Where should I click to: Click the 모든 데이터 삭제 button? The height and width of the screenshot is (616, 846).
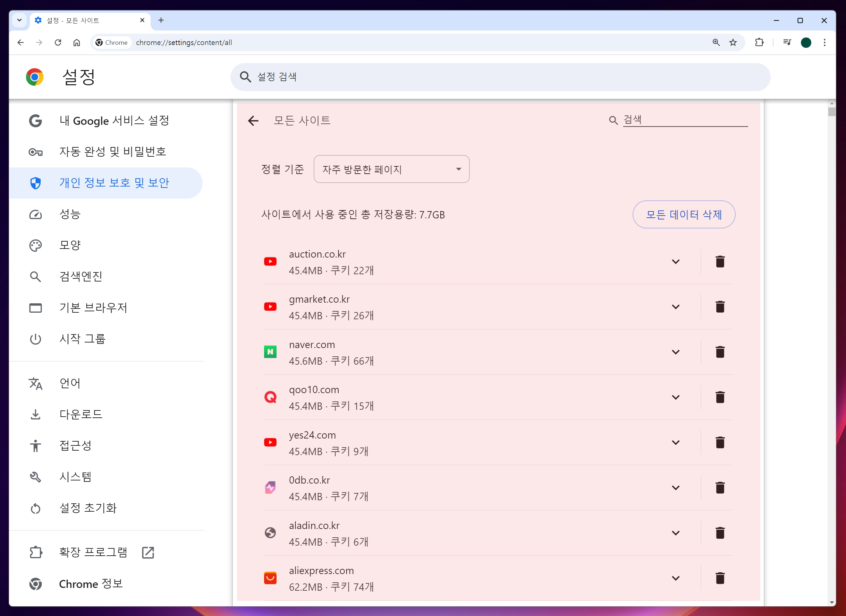click(x=683, y=215)
